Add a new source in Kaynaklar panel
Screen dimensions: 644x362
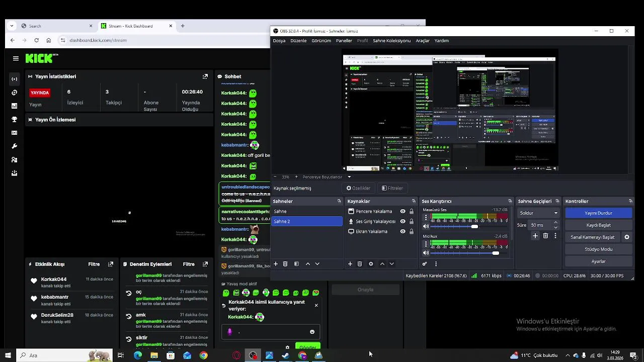350,264
